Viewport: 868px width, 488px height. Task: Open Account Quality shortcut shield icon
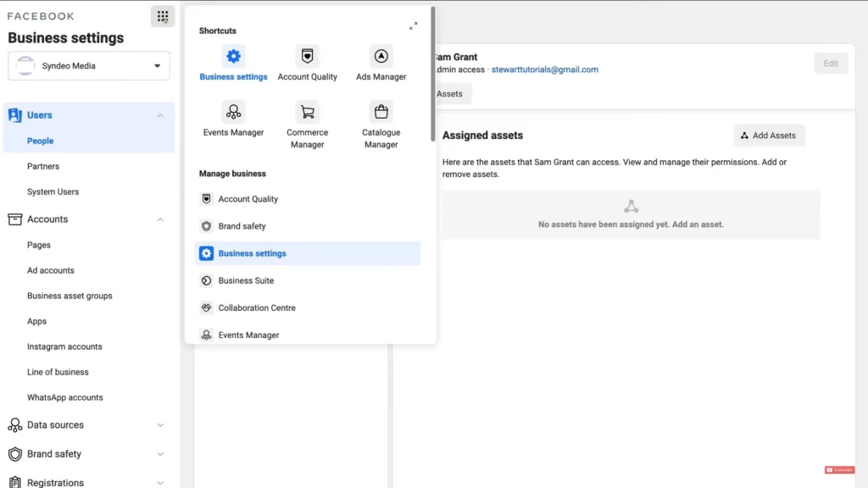(307, 56)
